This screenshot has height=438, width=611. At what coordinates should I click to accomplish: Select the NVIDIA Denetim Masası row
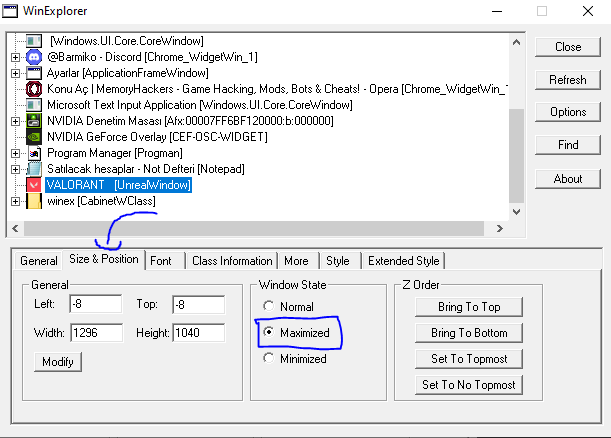point(190,121)
